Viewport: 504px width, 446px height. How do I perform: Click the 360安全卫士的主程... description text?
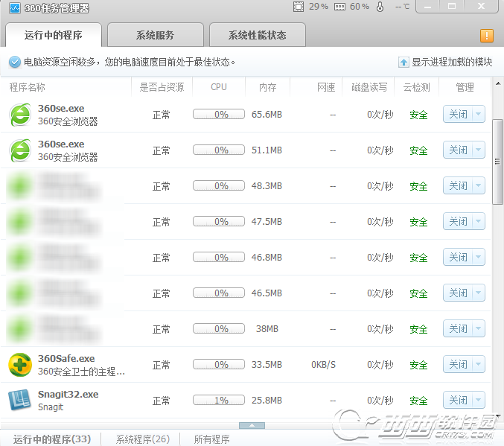(81, 372)
